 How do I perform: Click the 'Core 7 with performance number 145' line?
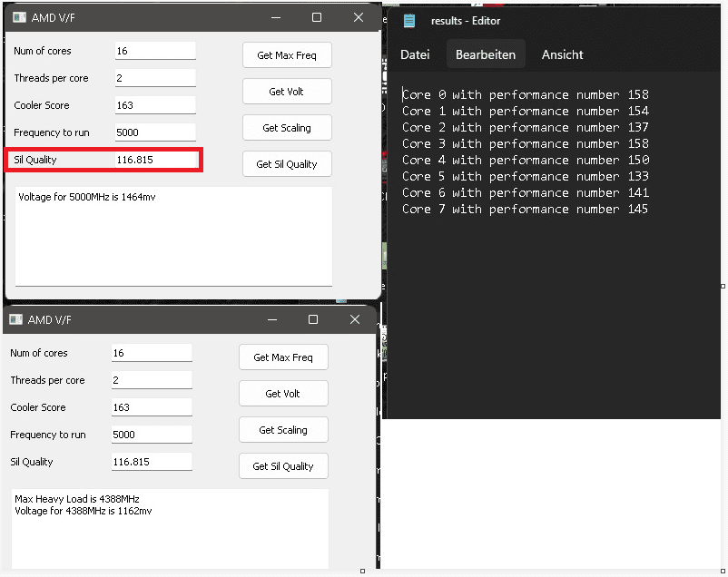click(x=526, y=209)
